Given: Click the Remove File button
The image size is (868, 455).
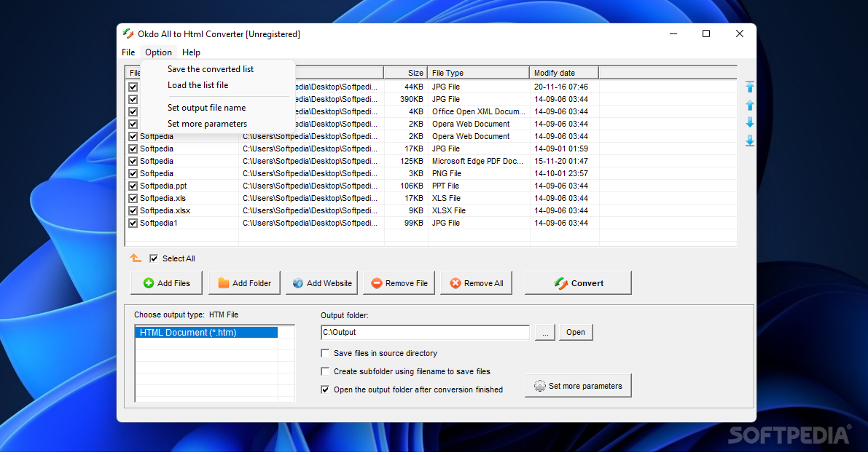Looking at the screenshot, I should (x=399, y=283).
